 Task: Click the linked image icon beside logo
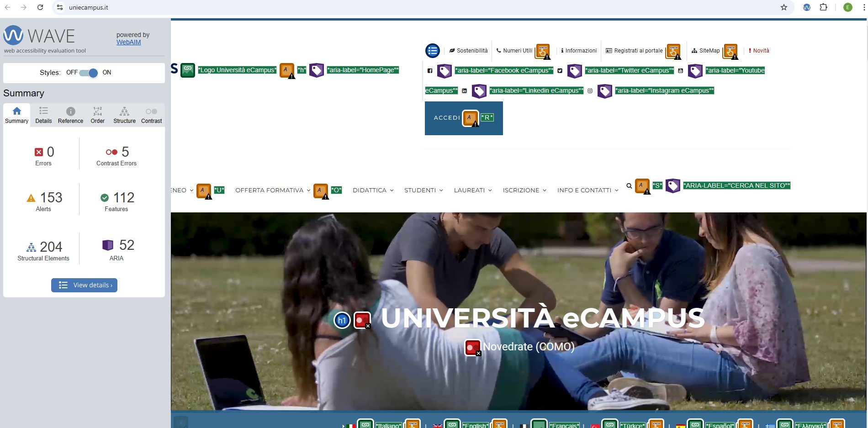(188, 70)
